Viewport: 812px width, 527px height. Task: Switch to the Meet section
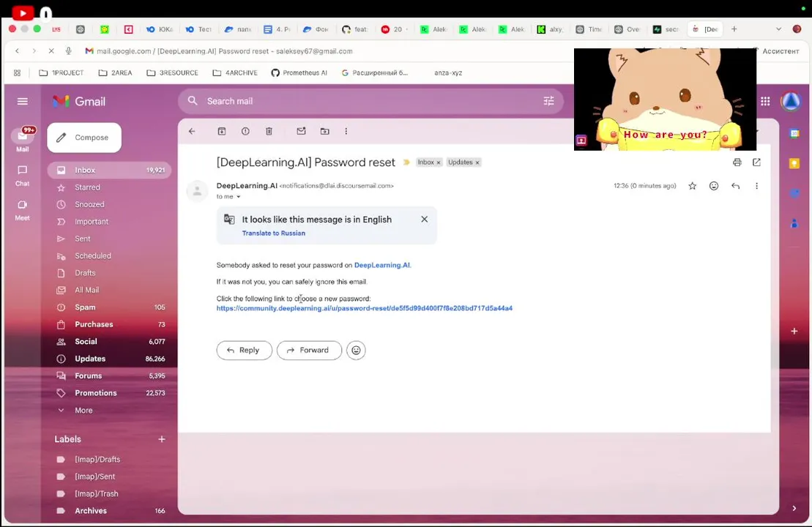tap(22, 210)
